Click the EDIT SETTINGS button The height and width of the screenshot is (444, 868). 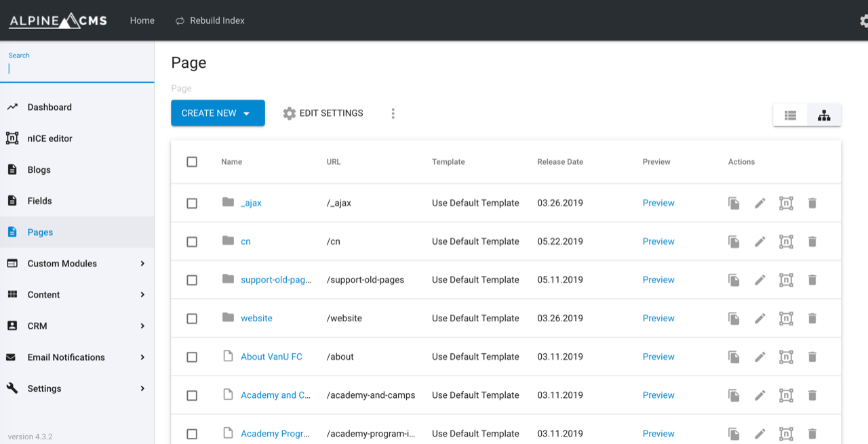(323, 113)
